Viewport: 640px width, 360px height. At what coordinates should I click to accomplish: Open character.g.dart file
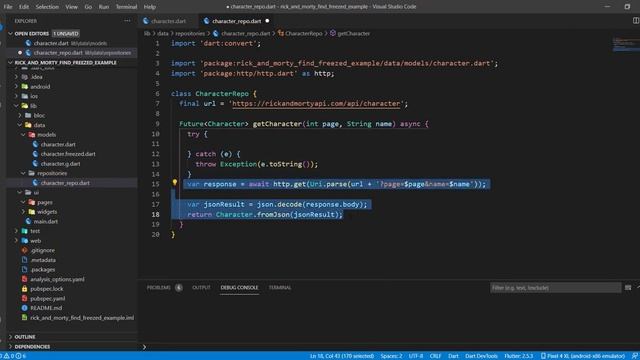[60, 164]
